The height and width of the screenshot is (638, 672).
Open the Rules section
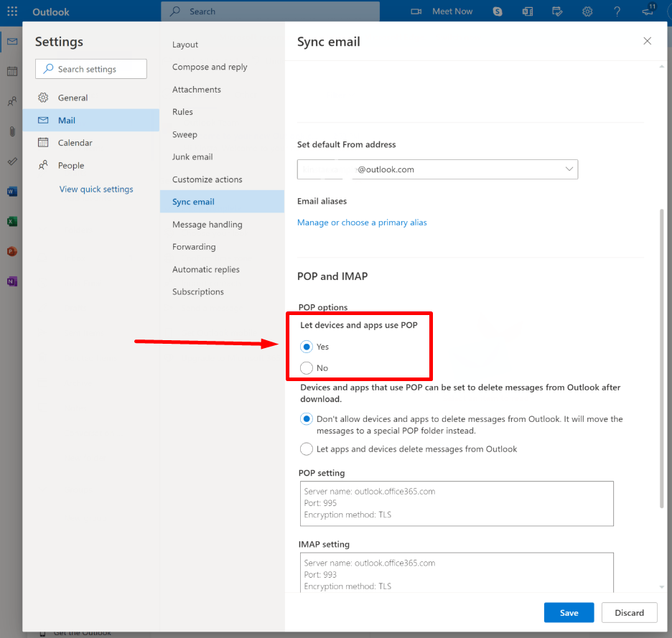click(222, 112)
